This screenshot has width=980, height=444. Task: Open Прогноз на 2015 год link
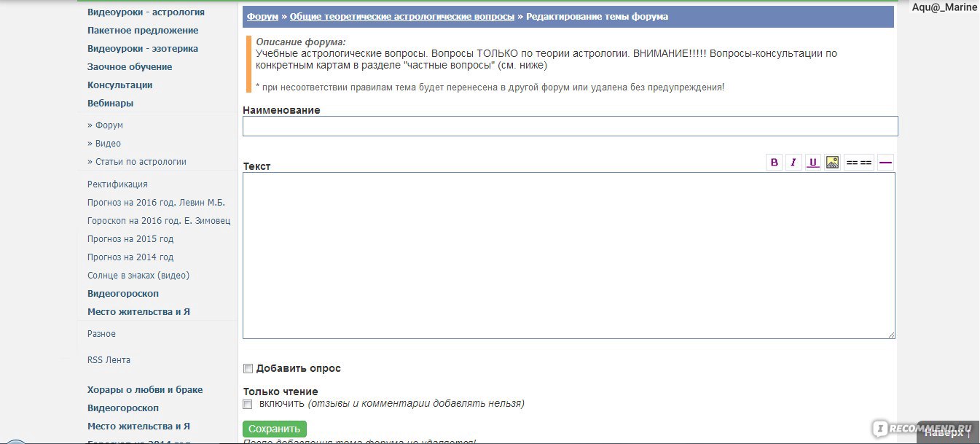(130, 239)
